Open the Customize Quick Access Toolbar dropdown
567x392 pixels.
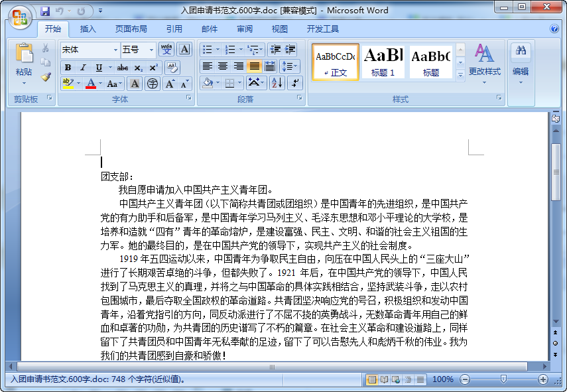click(101, 11)
